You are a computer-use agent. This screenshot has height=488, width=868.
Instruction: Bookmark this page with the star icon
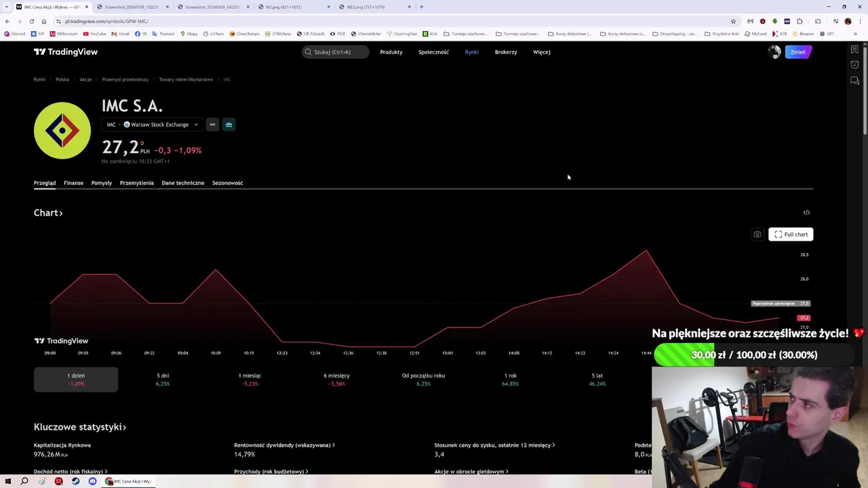(x=733, y=21)
